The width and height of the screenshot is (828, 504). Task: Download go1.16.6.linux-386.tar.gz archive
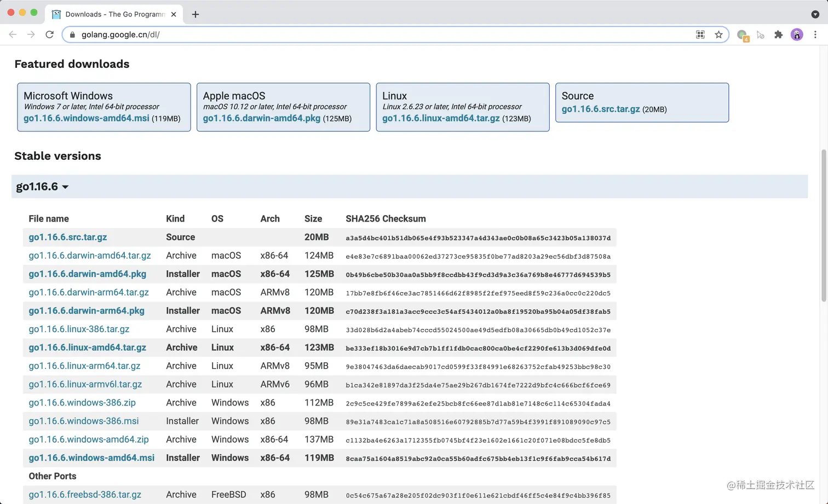(x=79, y=329)
